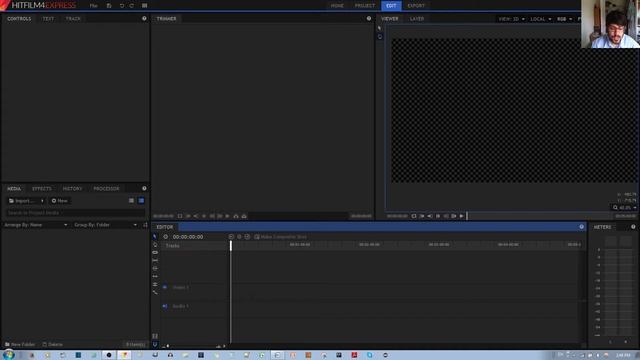The height and width of the screenshot is (360, 640).
Task: Open the Track tab
Action: pyautogui.click(x=73, y=19)
